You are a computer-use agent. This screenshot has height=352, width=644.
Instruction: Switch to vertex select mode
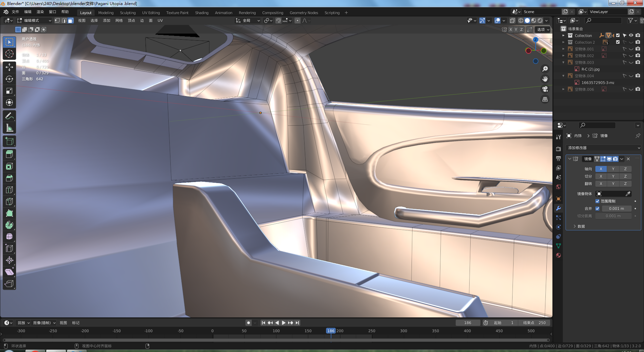57,20
